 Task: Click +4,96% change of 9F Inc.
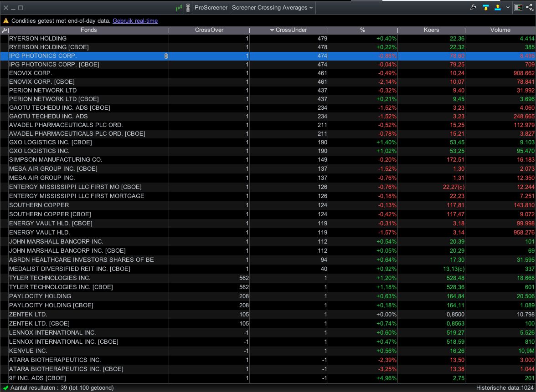(387, 378)
